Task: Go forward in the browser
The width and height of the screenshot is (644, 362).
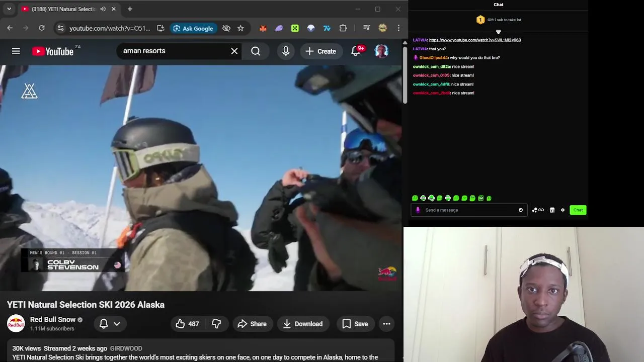Action: click(26, 28)
